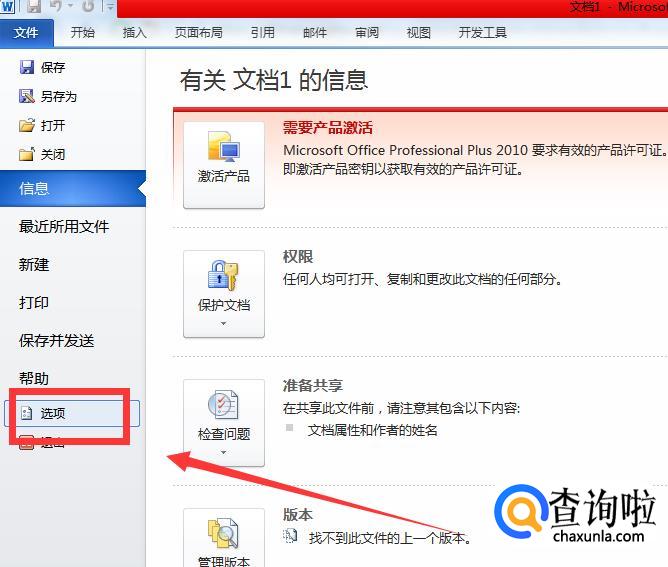
Task: Click the 版本 heading
Action: click(298, 515)
